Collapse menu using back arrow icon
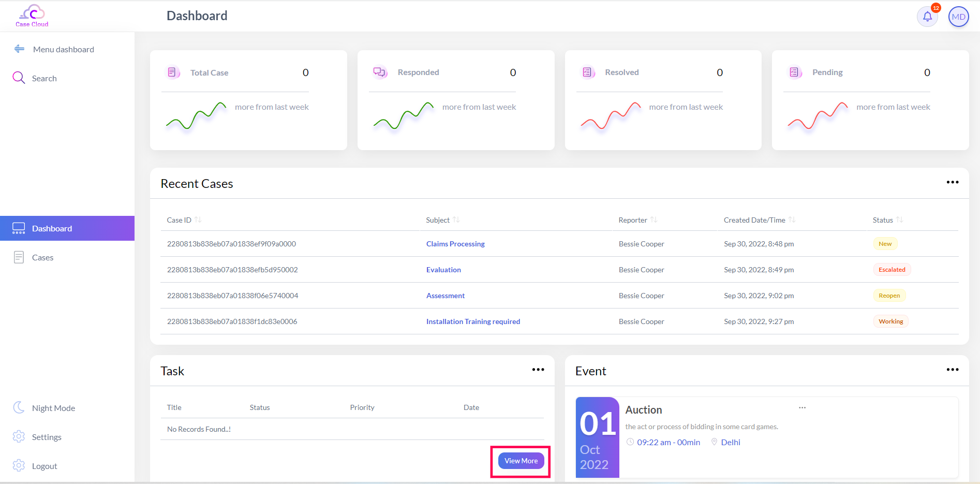The width and height of the screenshot is (980, 484). tap(19, 49)
